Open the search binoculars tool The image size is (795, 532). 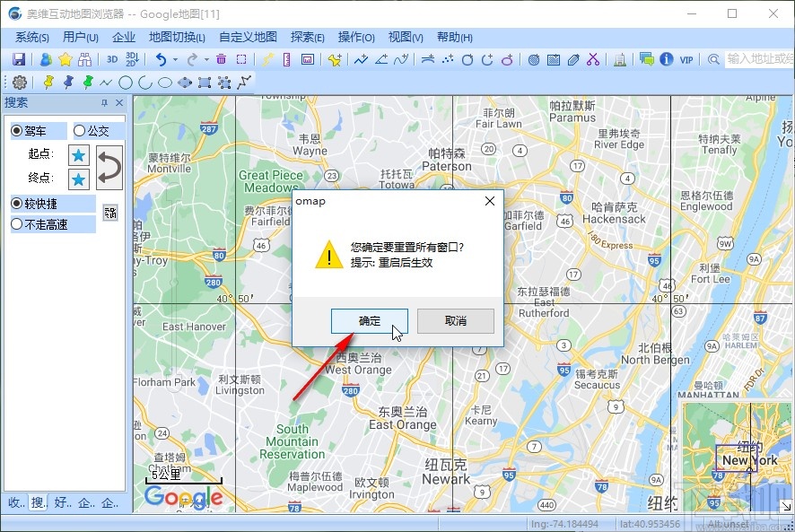[84, 59]
